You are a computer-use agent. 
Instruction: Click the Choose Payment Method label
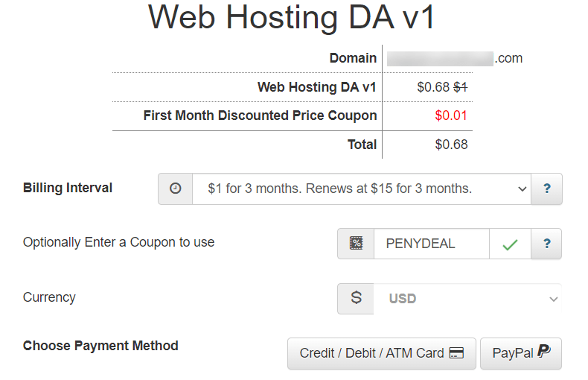point(100,346)
